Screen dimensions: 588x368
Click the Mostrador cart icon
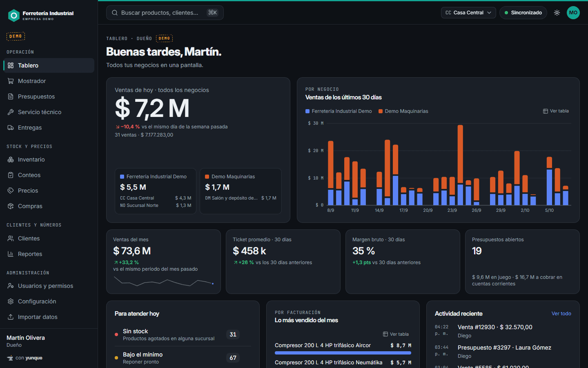pos(11,81)
